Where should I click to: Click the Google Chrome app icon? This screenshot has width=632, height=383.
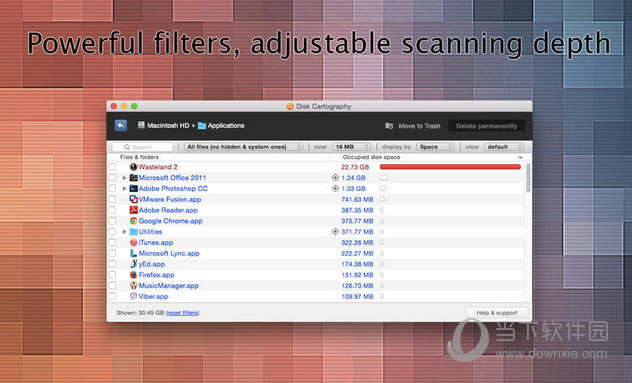pyautogui.click(x=133, y=221)
